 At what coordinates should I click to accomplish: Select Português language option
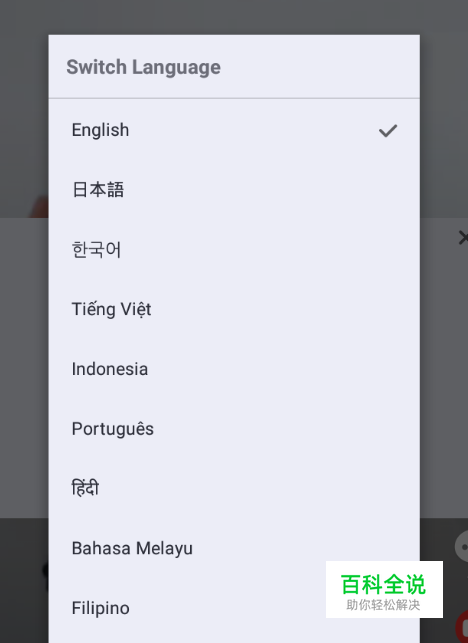point(234,429)
